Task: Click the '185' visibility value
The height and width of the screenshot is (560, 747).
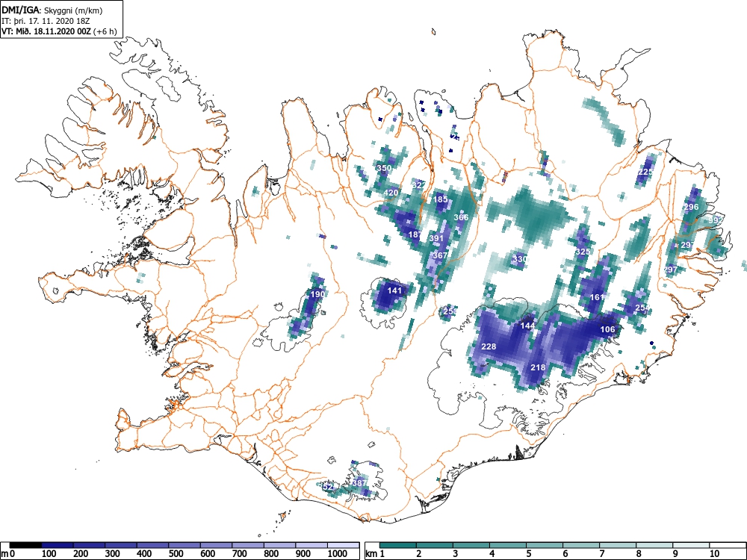Action: pyautogui.click(x=440, y=199)
